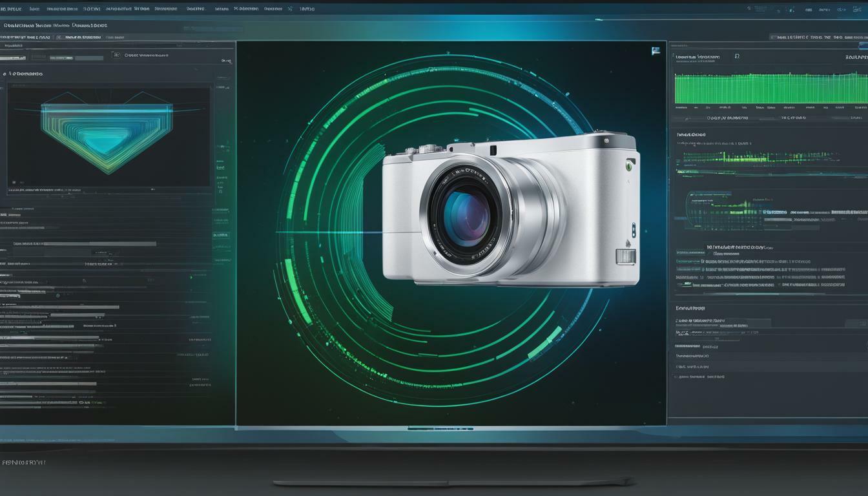Select the silver camera in the center viewport
This screenshot has width=868, height=496.
[511, 209]
